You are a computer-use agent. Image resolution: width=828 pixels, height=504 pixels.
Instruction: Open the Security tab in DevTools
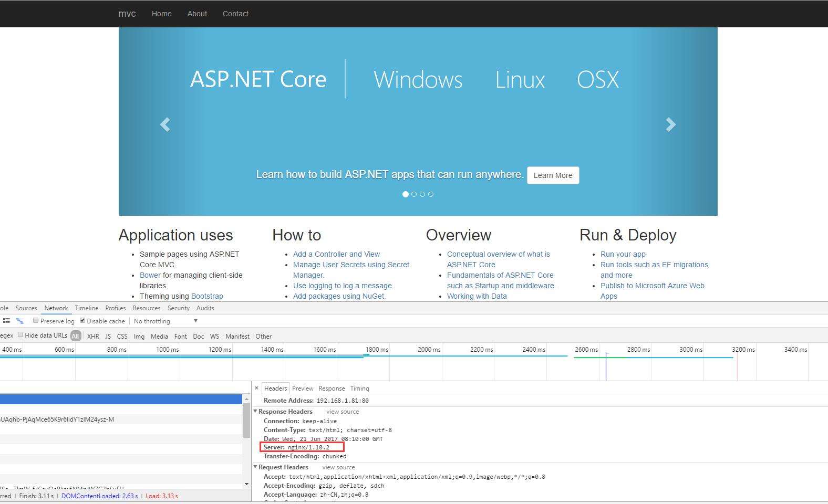click(x=179, y=308)
